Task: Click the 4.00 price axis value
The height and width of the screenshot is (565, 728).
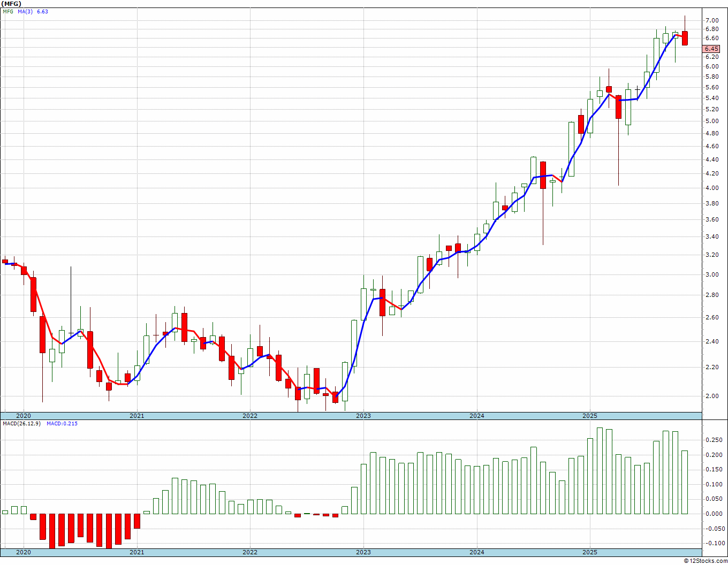Action: click(x=712, y=188)
